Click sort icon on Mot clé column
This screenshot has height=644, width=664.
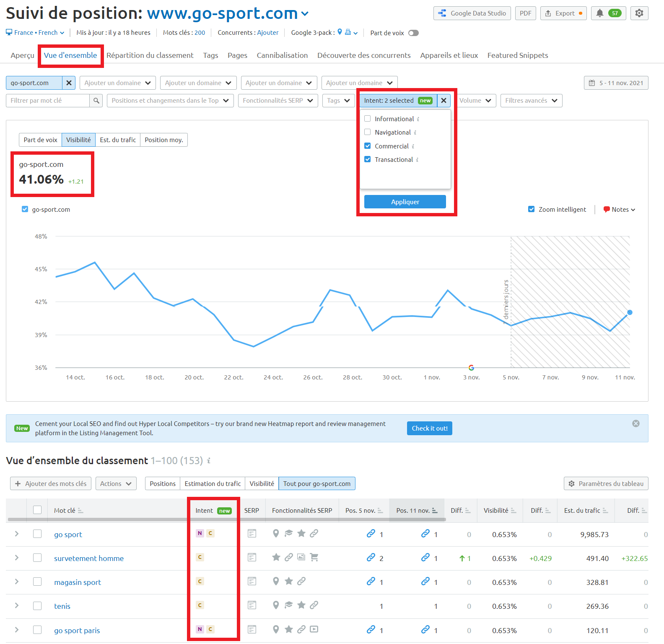80,511
